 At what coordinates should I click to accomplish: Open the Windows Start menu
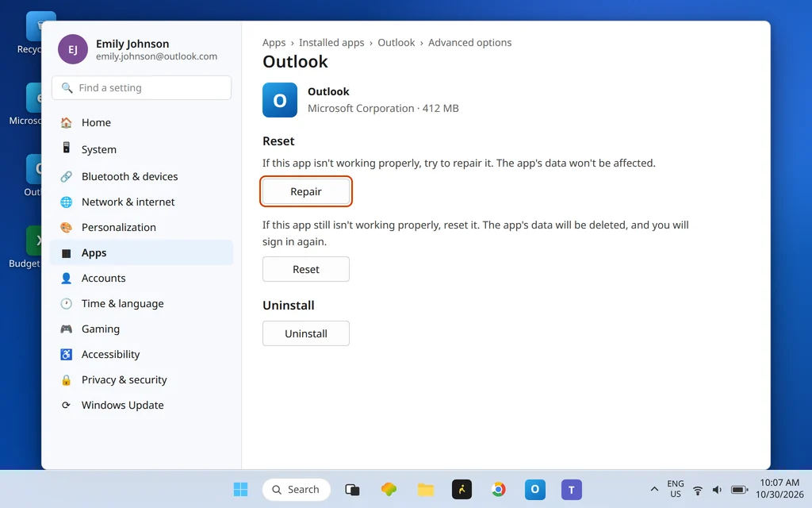coord(241,489)
